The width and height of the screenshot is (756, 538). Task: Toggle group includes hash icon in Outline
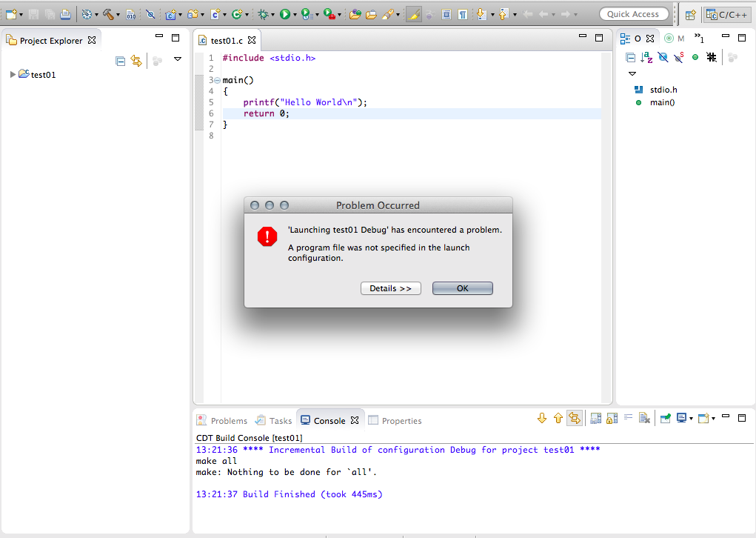pyautogui.click(x=711, y=57)
